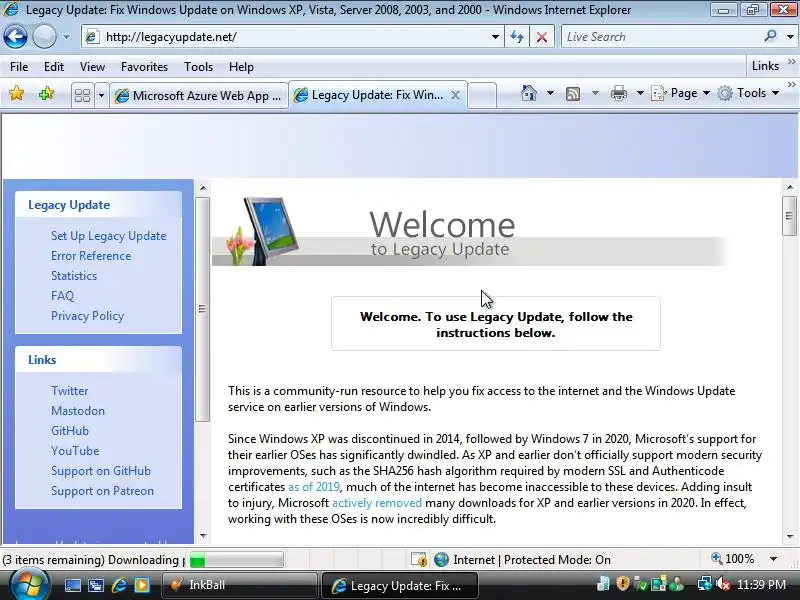Expand the Print options dropdown
The width and height of the screenshot is (800, 600).
pos(640,93)
